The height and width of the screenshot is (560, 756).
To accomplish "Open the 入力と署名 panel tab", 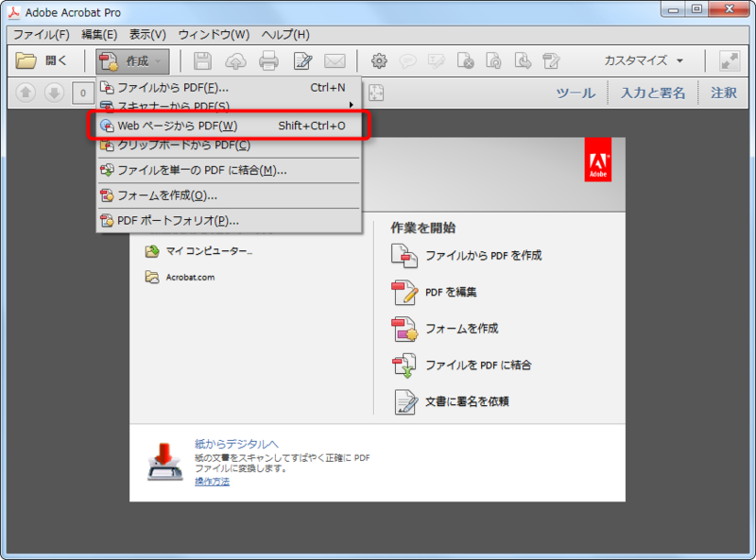I will tap(653, 93).
